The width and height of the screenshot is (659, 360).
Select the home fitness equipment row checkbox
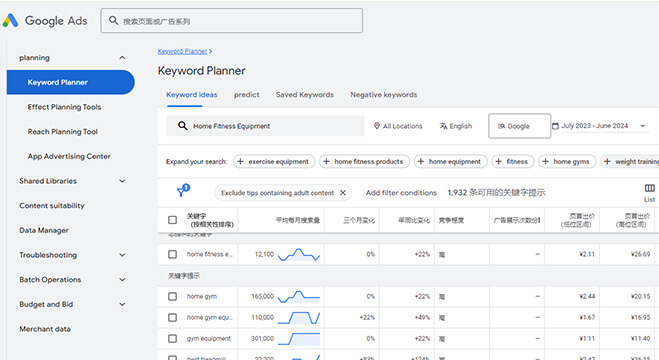click(x=172, y=254)
